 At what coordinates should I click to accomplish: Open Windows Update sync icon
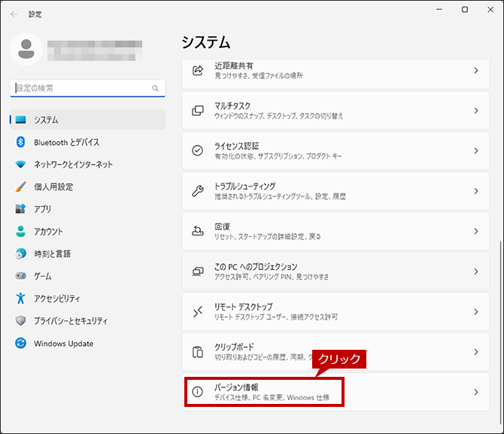(x=20, y=343)
